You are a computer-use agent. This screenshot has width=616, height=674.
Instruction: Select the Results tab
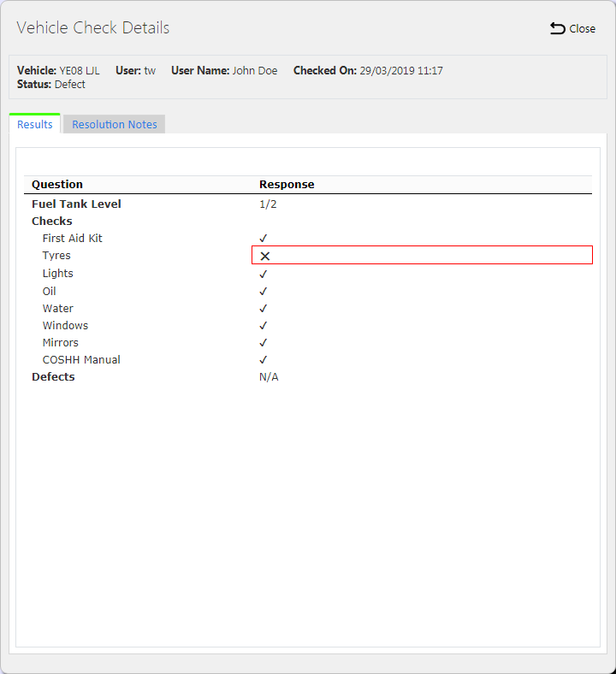click(35, 124)
